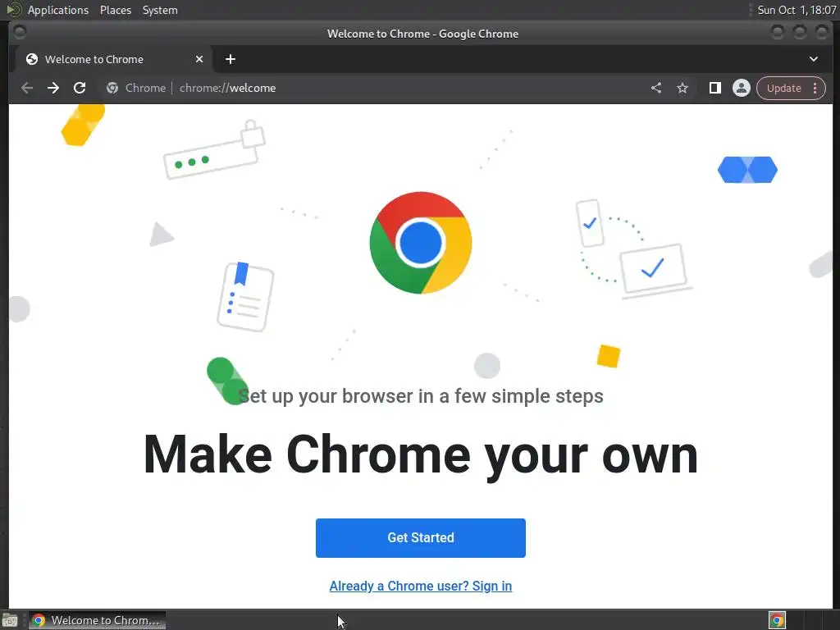Open site info via the Chrome icon in the address bar
The height and width of the screenshot is (630, 840).
112,88
